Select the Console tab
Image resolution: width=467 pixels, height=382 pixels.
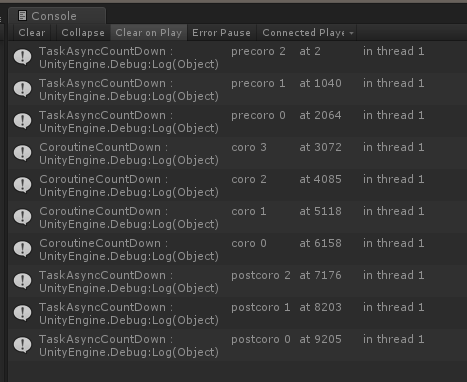pos(57,16)
